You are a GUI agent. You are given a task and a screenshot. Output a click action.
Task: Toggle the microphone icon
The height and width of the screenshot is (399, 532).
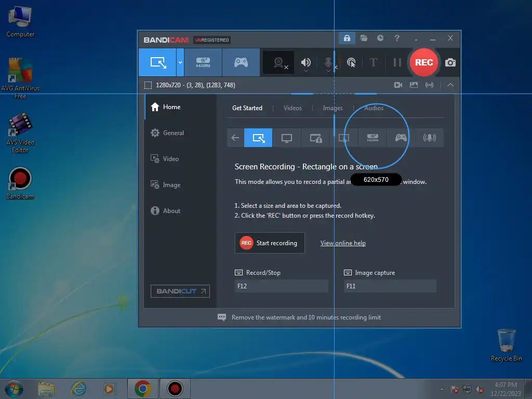(x=328, y=62)
